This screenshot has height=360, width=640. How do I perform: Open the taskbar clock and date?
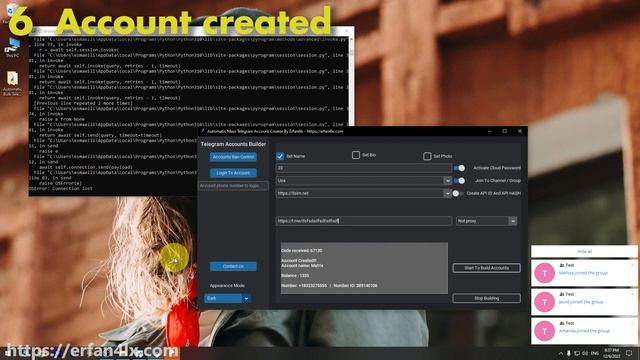(611, 353)
